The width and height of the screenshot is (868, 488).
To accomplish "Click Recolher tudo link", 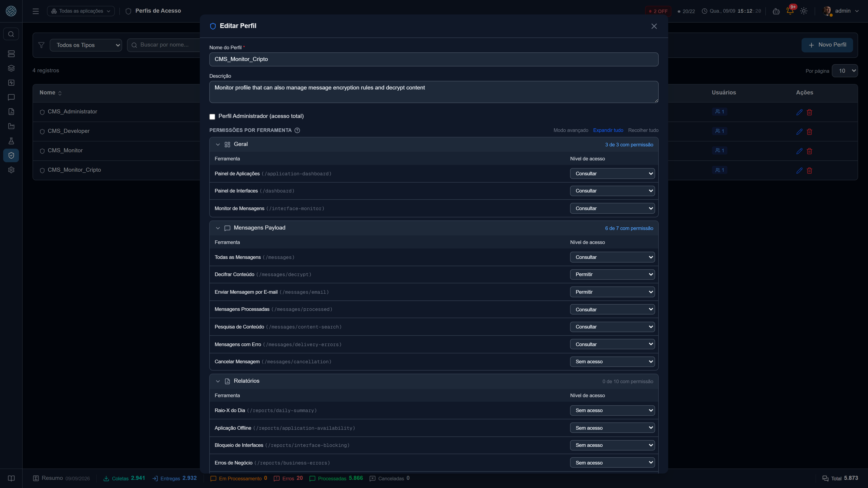I will [x=643, y=130].
